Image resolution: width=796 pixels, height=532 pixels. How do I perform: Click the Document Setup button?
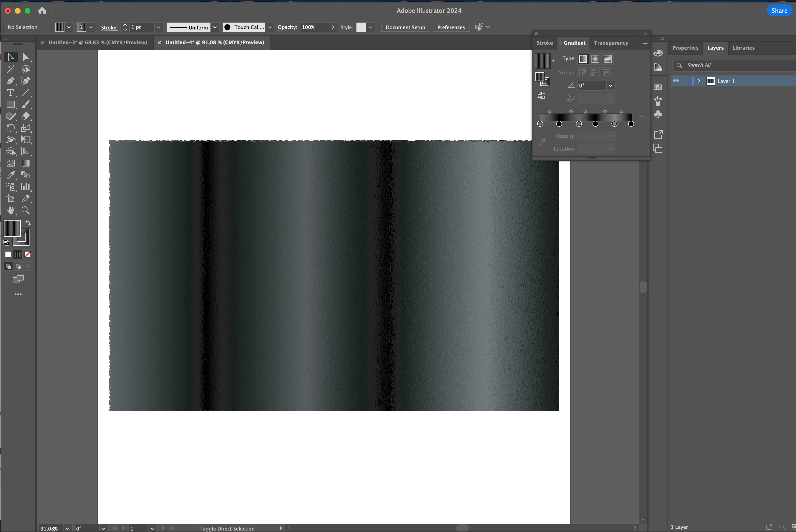[x=405, y=27]
